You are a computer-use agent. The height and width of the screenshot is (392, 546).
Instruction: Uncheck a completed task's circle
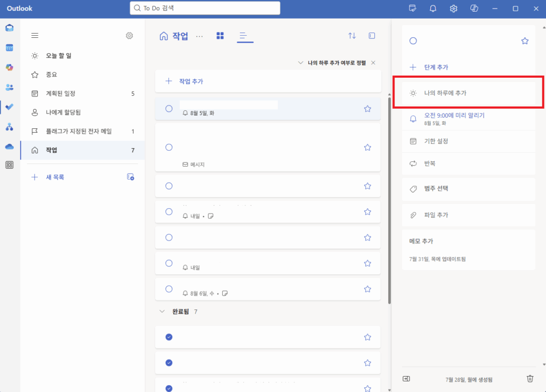click(x=169, y=337)
